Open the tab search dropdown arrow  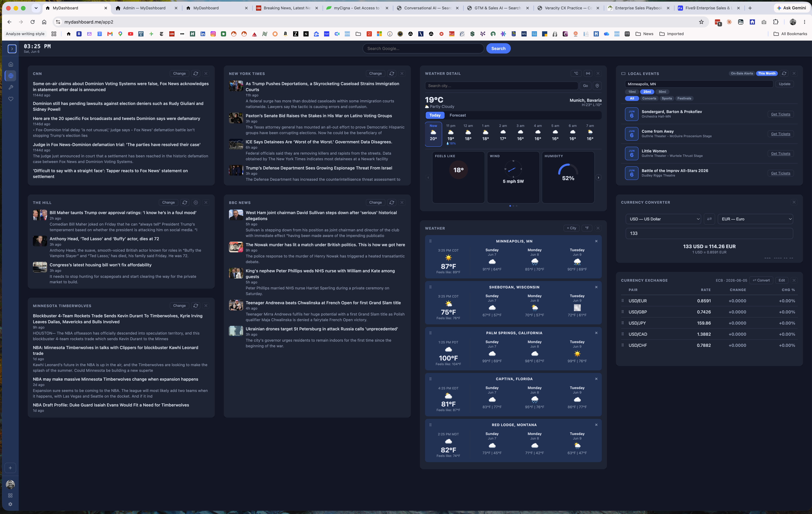(36, 8)
